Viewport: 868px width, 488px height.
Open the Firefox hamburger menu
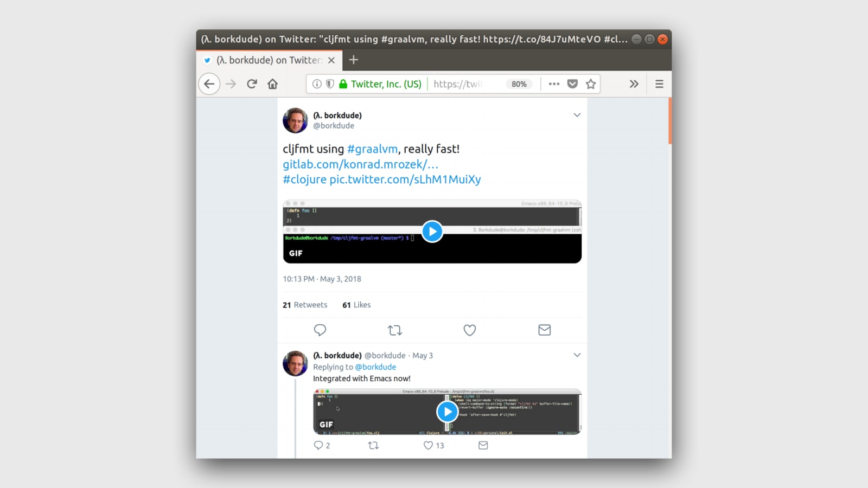[x=659, y=84]
